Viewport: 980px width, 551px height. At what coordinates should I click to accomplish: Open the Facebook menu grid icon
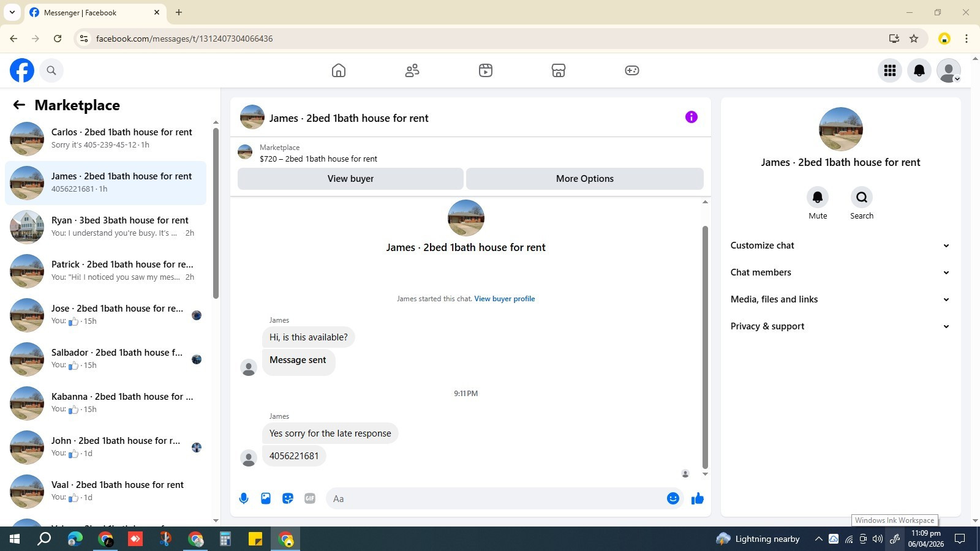(890, 70)
